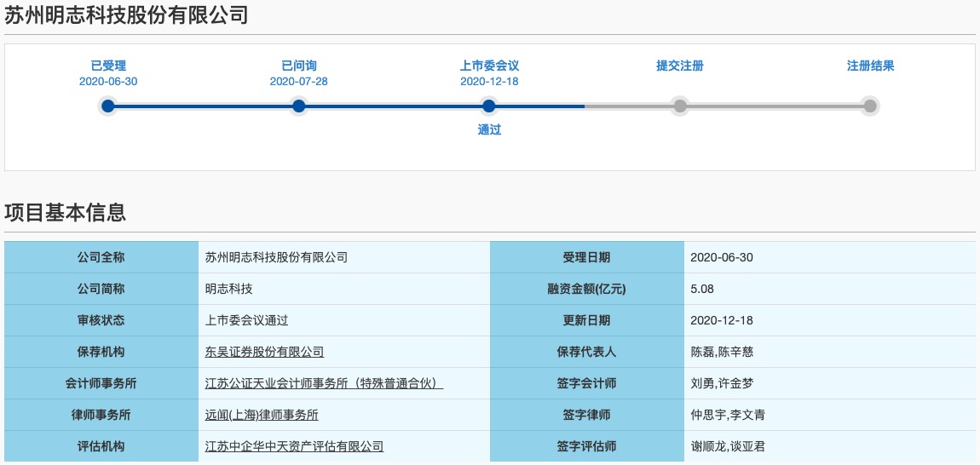Screen dimensions: 980x465
Task: Click the 签字律师 header cell
Action: click(587, 415)
